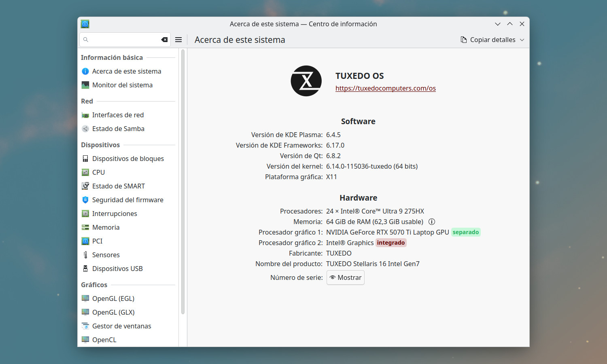Viewport: 607px width, 364px height.
Task: Click the Sensores thermometer icon
Action: click(85, 255)
